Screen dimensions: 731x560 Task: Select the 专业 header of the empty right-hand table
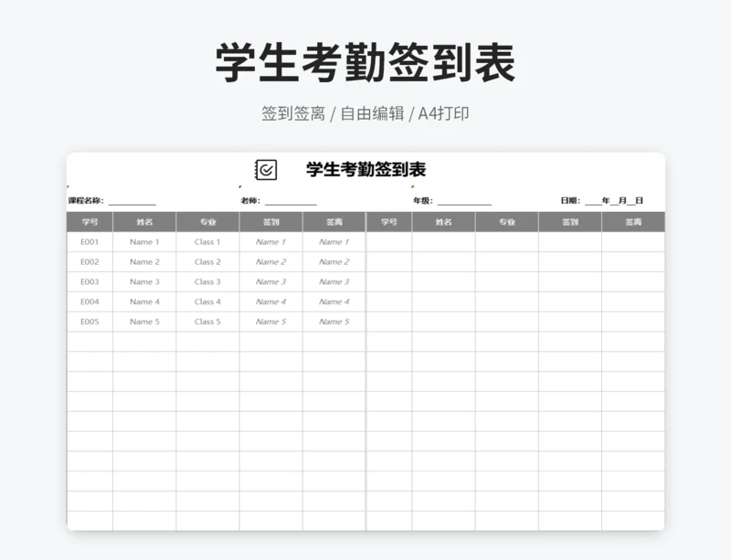(x=507, y=222)
